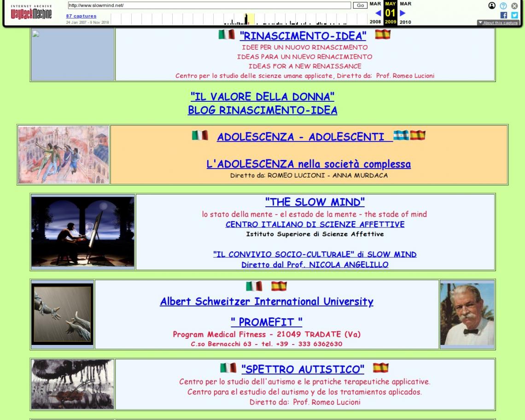Viewport: 525px width, 420px height.
Task: Click "Centro per lo studio dell'autismo" line
Action: click(305, 381)
